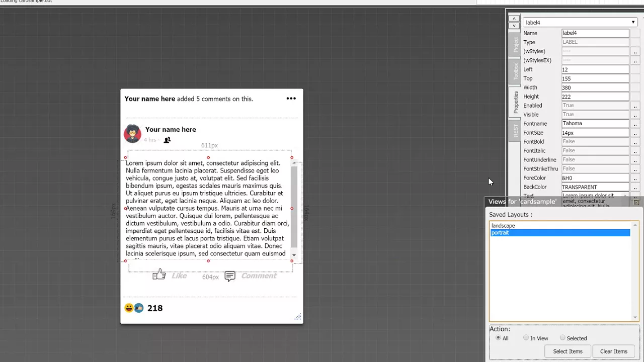The height and width of the screenshot is (362, 644).
Task: Open the FontSize ellipsis picker
Action: [635, 133]
